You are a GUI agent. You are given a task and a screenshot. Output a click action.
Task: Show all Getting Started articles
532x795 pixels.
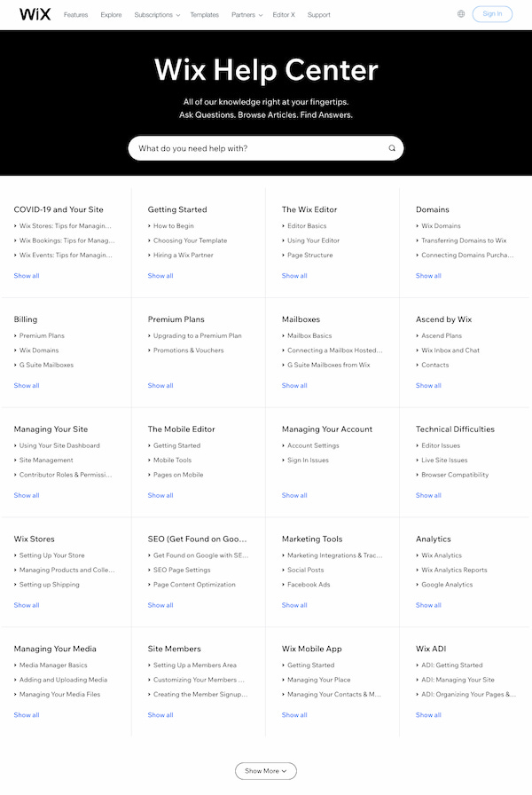tap(160, 276)
